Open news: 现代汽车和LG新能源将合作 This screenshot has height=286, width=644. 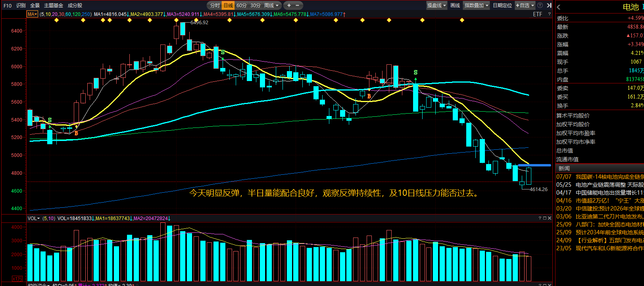(610, 248)
